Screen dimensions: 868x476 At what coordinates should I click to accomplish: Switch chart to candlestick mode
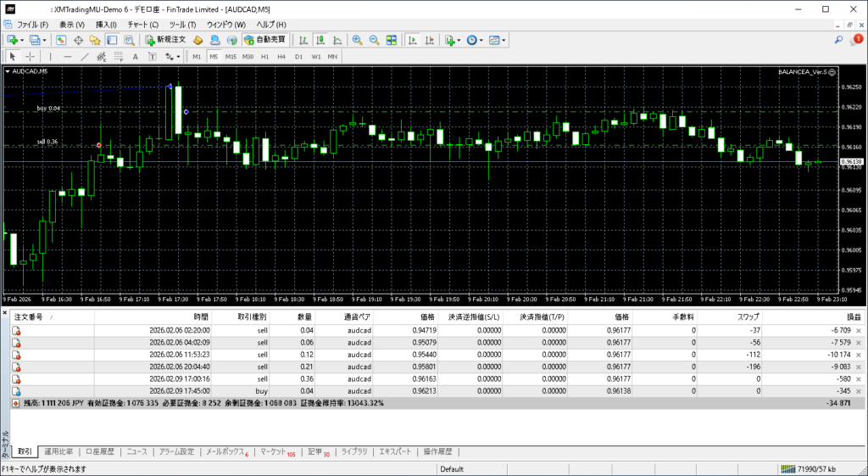tap(321, 40)
